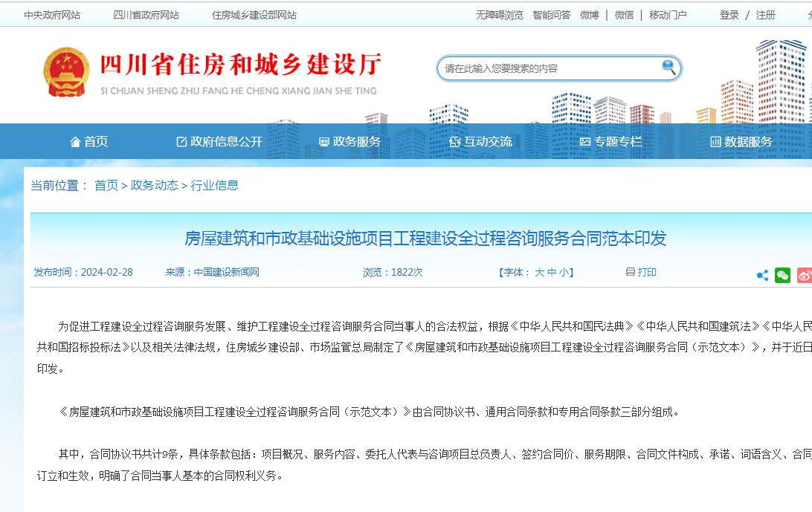The height and width of the screenshot is (512, 812).
Task: Click the printer icon beside 打印
Action: pos(630,272)
